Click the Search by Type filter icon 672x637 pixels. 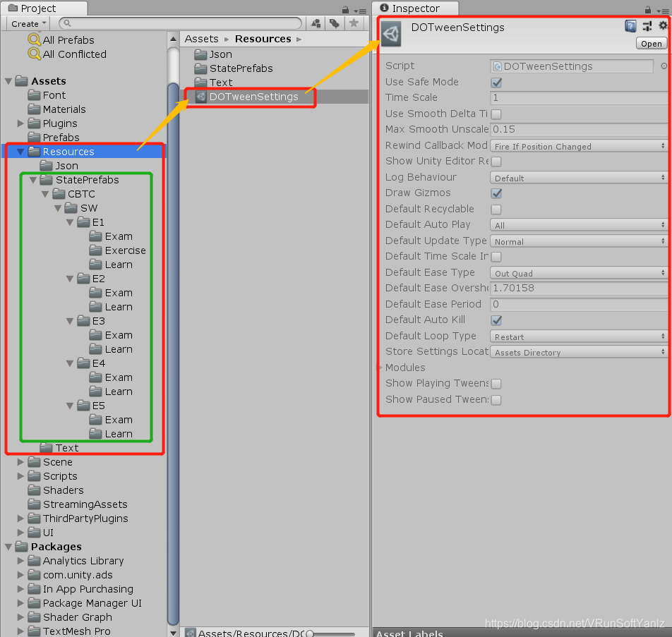coord(316,23)
